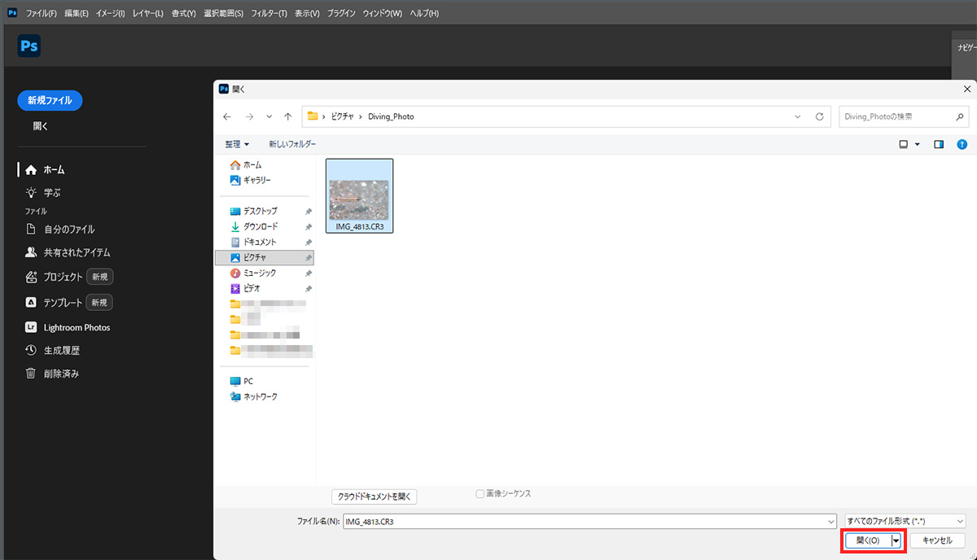Click クラウドドキュメントを開く button

376,496
